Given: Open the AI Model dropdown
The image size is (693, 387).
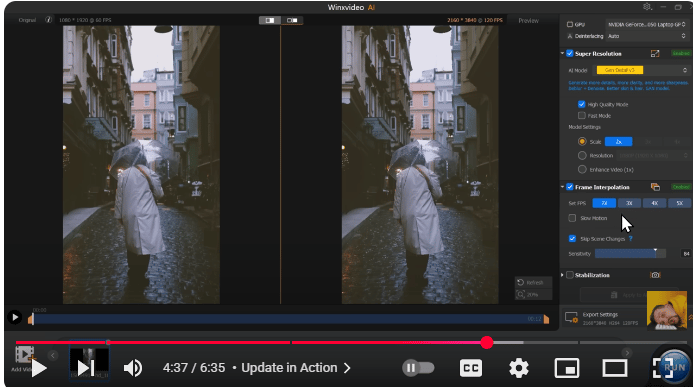Looking at the screenshot, I should [642, 70].
